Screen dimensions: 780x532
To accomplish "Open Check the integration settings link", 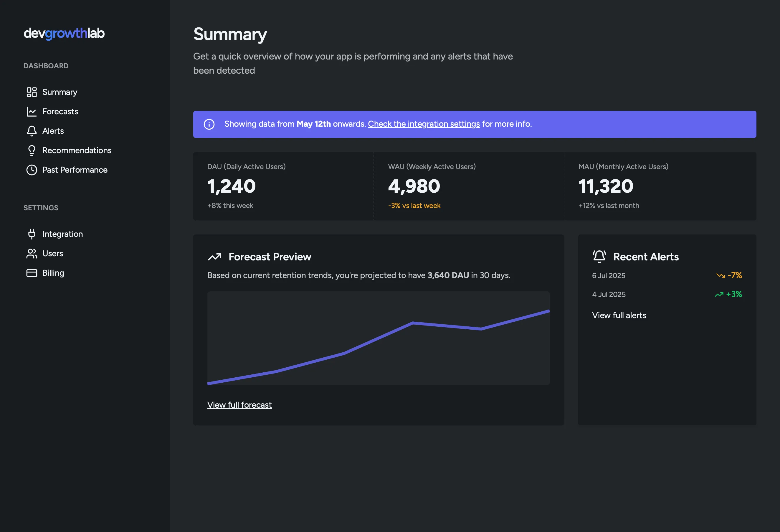I will (x=424, y=124).
